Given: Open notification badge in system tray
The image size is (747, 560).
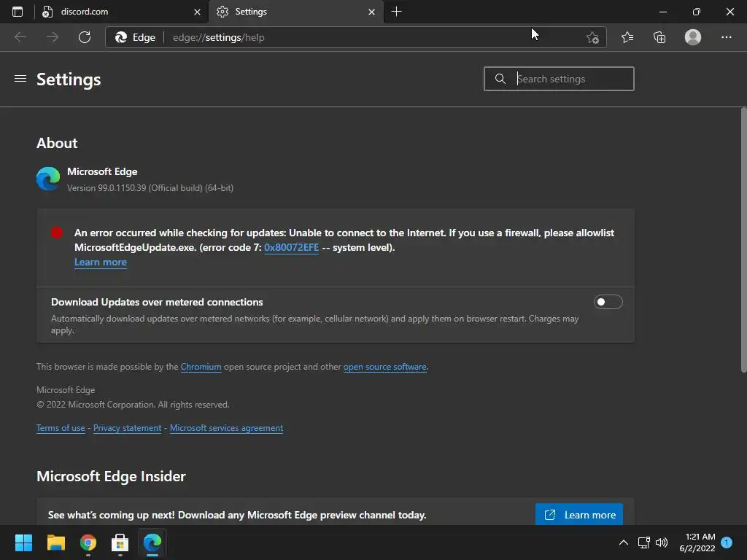Looking at the screenshot, I should point(727,542).
